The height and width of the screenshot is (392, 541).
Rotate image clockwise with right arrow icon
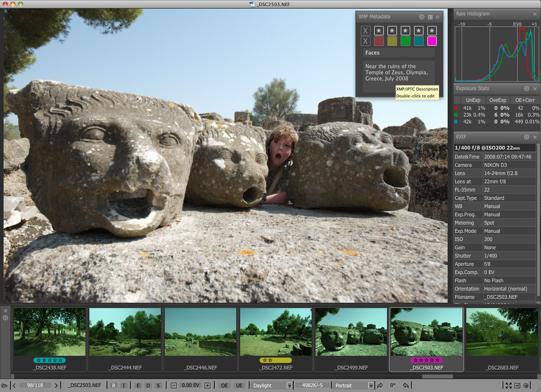point(380,385)
